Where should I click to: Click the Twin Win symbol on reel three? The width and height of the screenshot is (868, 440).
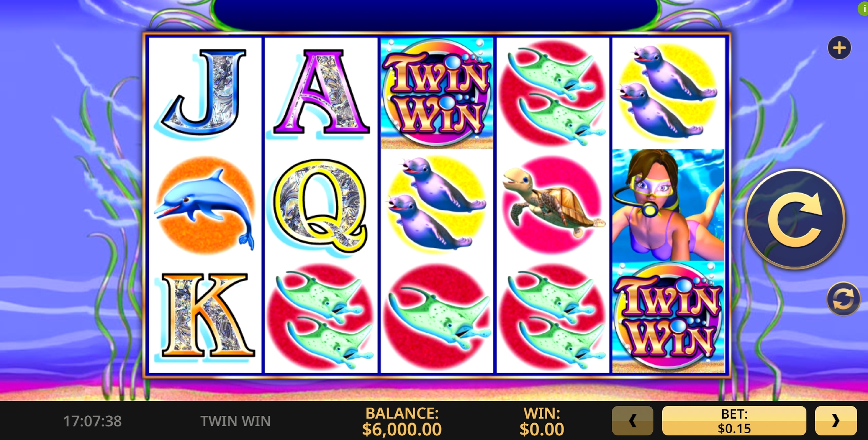[x=437, y=93]
